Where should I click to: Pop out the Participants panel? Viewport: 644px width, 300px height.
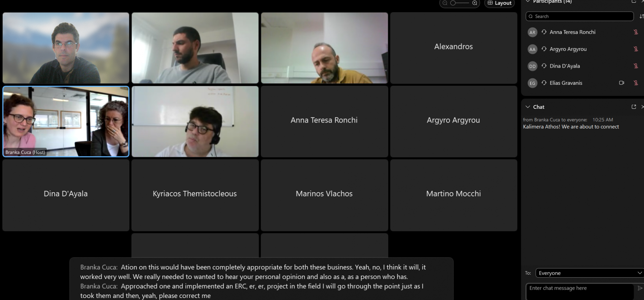(x=634, y=1)
